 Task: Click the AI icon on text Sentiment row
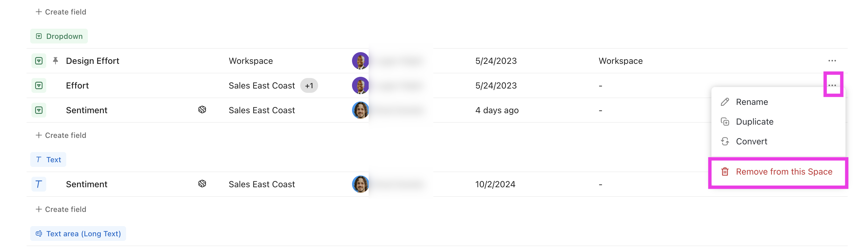tap(202, 184)
